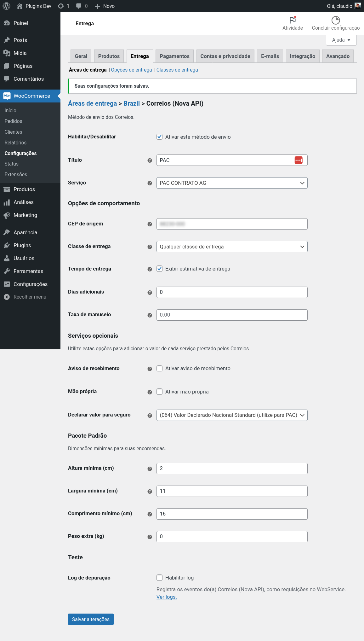
Task: Click the comments bubble icon in admin bar
Action: [x=79, y=6]
